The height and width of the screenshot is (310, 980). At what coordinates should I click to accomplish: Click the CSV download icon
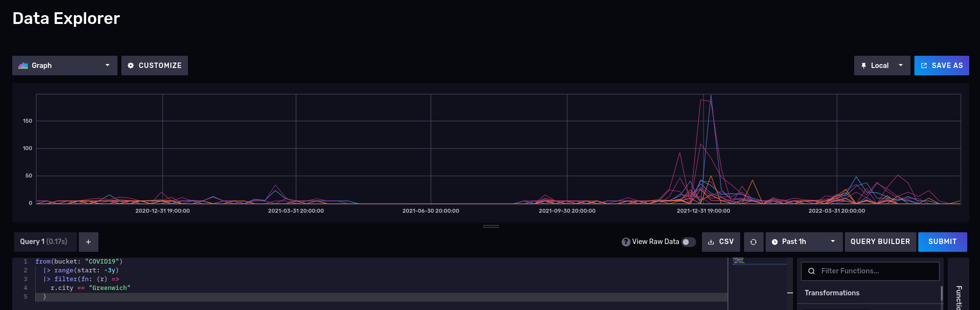tap(711, 242)
